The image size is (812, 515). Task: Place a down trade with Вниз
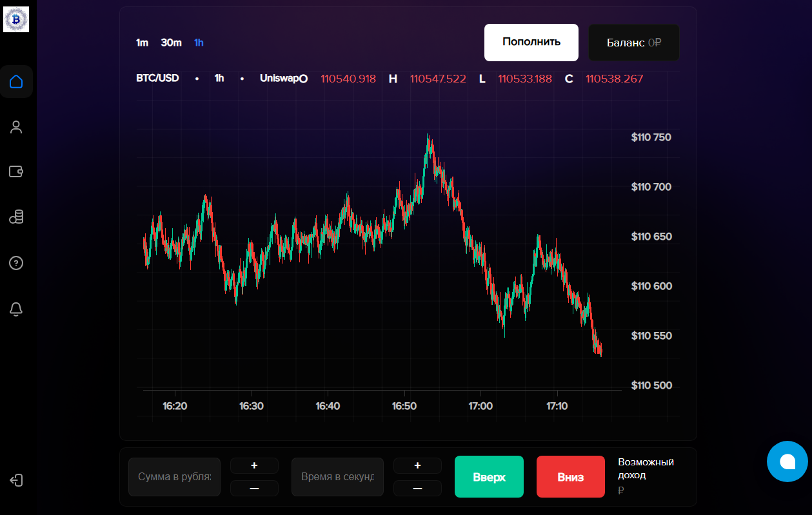point(570,476)
